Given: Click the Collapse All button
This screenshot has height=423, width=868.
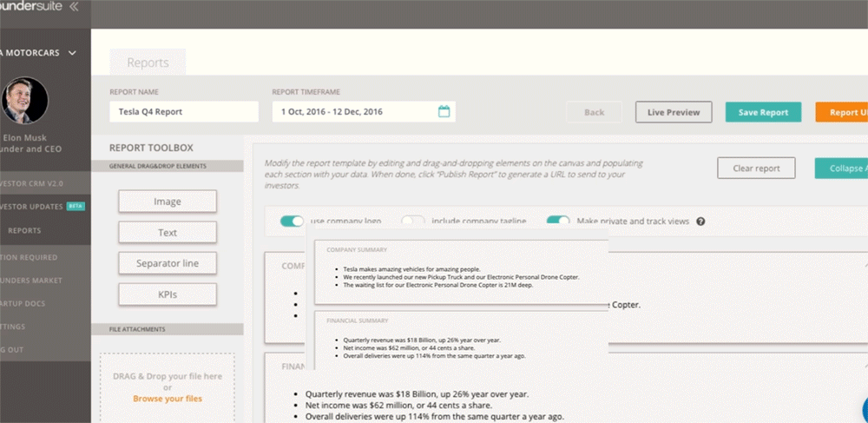Looking at the screenshot, I should pyautogui.click(x=841, y=169).
